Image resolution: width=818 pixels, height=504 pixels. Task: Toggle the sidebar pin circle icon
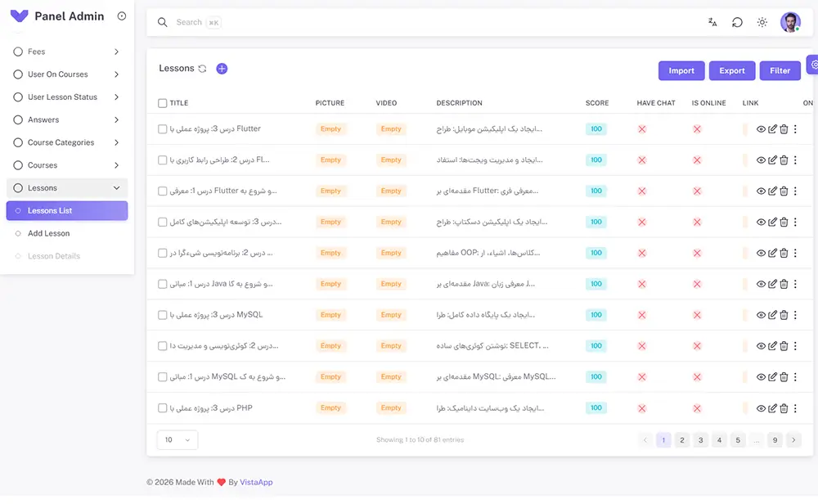(122, 16)
